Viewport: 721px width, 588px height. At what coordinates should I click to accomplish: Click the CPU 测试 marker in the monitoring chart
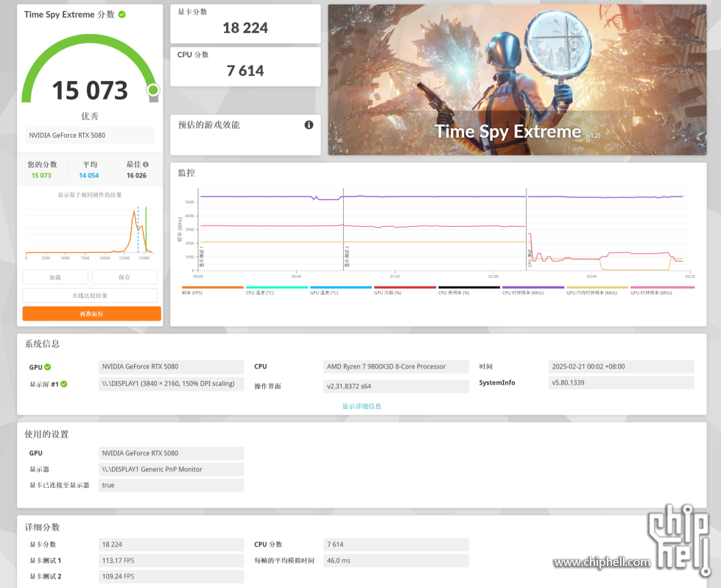(x=530, y=258)
